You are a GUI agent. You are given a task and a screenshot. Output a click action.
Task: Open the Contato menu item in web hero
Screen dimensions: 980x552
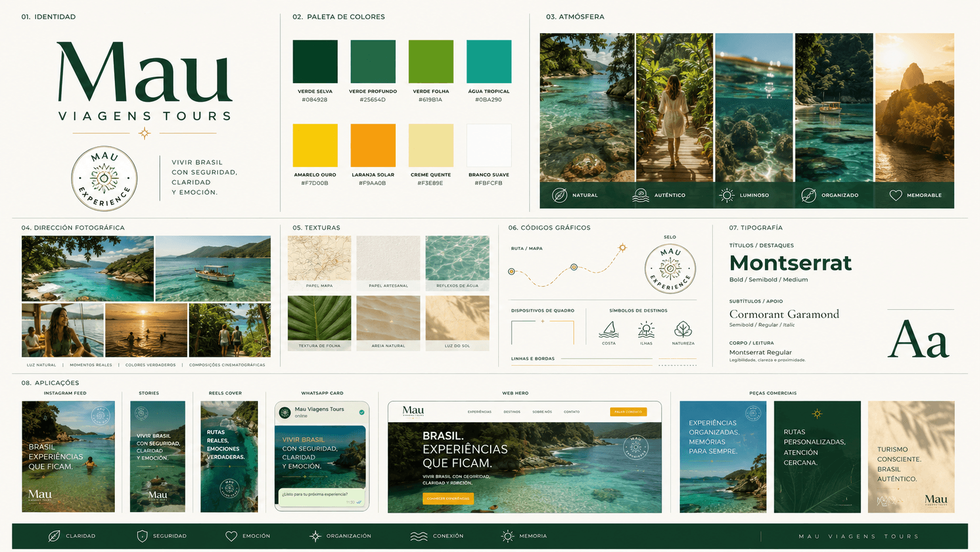(571, 412)
